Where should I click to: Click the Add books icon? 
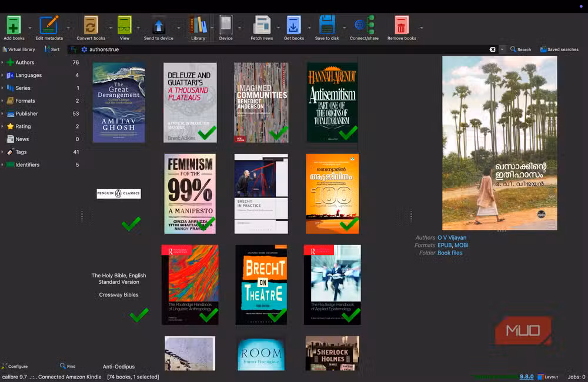point(14,25)
